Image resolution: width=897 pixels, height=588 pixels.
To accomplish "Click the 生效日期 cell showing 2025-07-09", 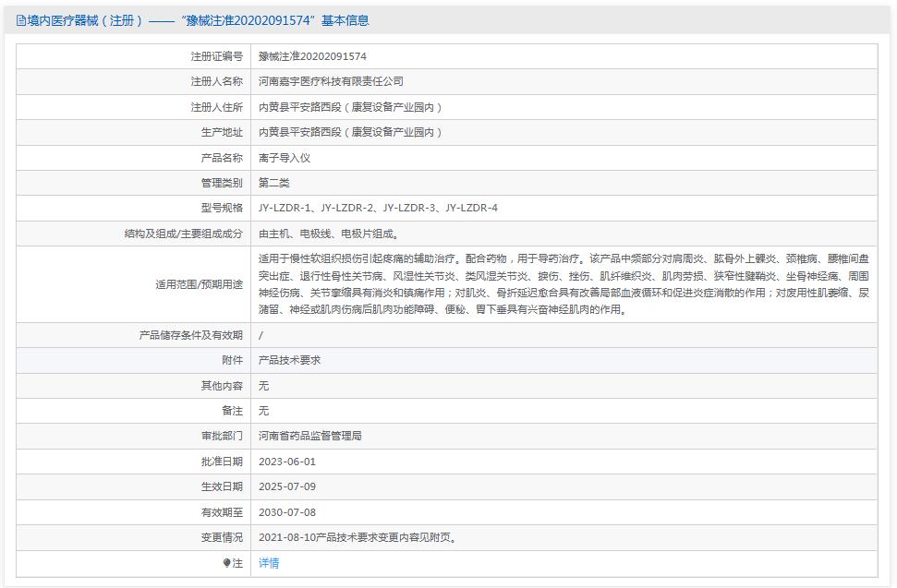I will [x=288, y=486].
